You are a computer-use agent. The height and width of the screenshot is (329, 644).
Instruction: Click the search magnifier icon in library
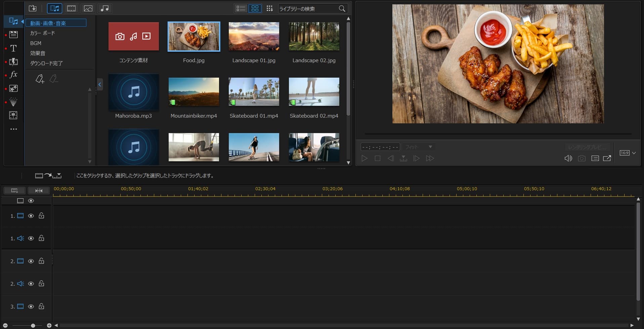click(342, 9)
